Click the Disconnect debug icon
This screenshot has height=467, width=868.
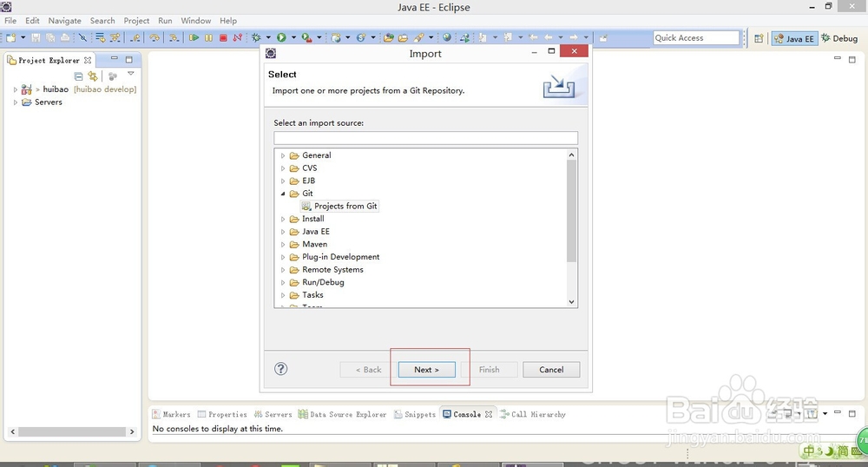(238, 37)
